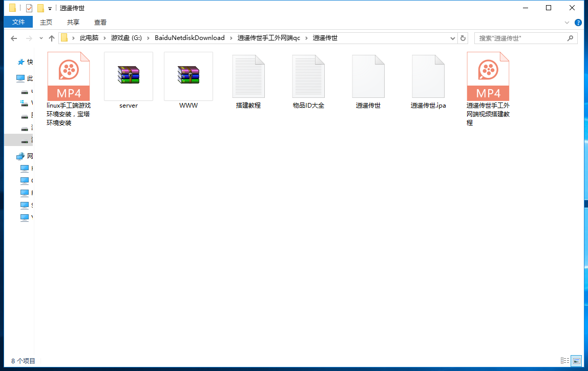Click the folder icon in the address bar
588x371 pixels.
pyautogui.click(x=64, y=38)
